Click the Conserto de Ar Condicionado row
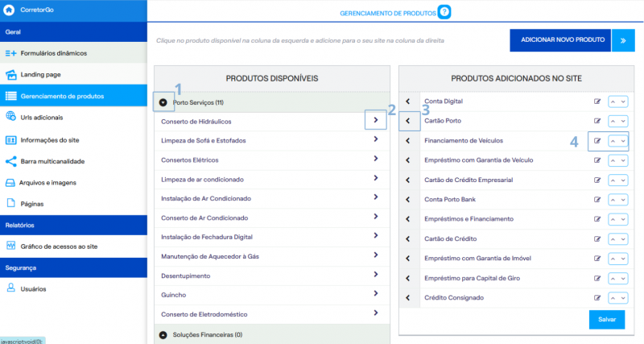The image size is (644, 344). 272,218
